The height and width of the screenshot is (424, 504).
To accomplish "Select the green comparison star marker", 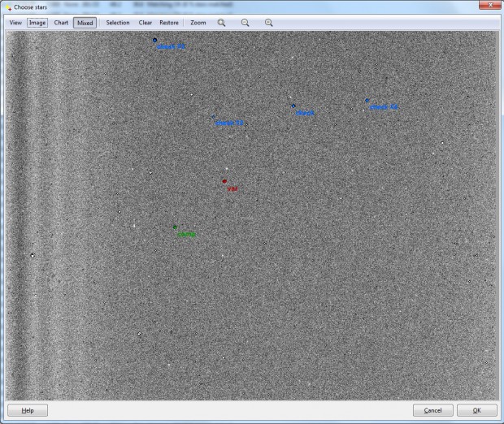I will coord(175,227).
